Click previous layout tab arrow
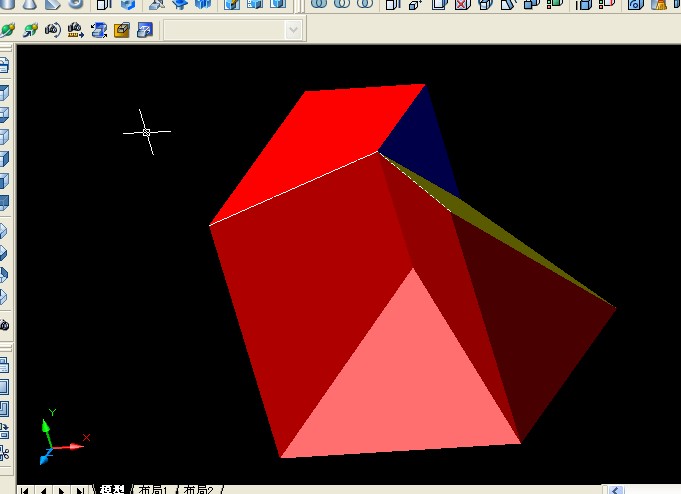 (x=43, y=491)
